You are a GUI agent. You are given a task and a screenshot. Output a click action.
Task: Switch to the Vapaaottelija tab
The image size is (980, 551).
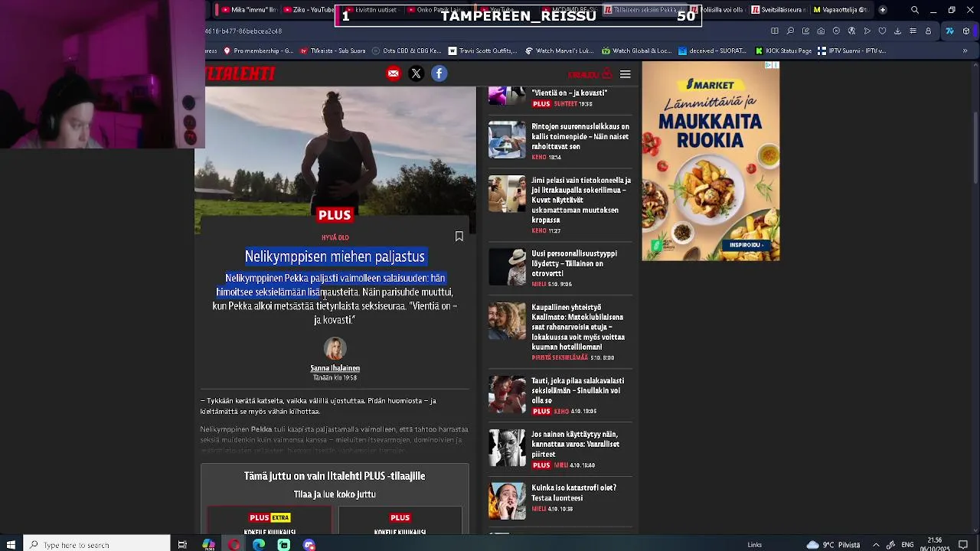point(840,10)
